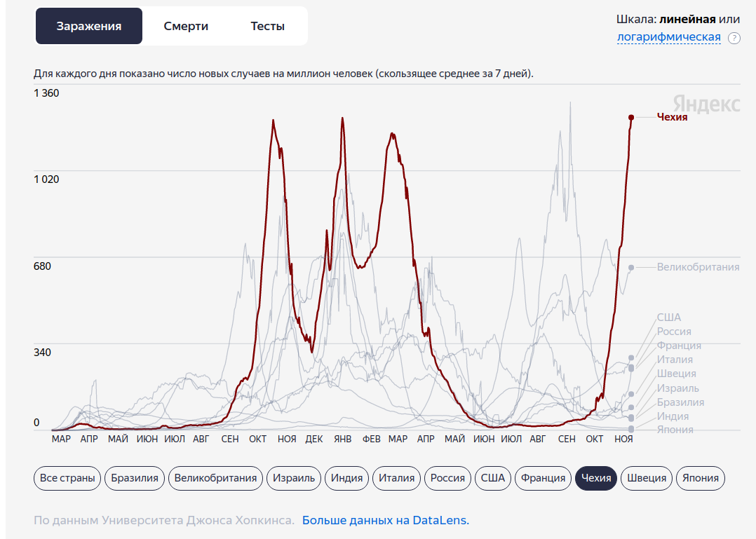756x539 pixels.
Task: Open Больше данных на DataLens link
Action: (x=385, y=520)
